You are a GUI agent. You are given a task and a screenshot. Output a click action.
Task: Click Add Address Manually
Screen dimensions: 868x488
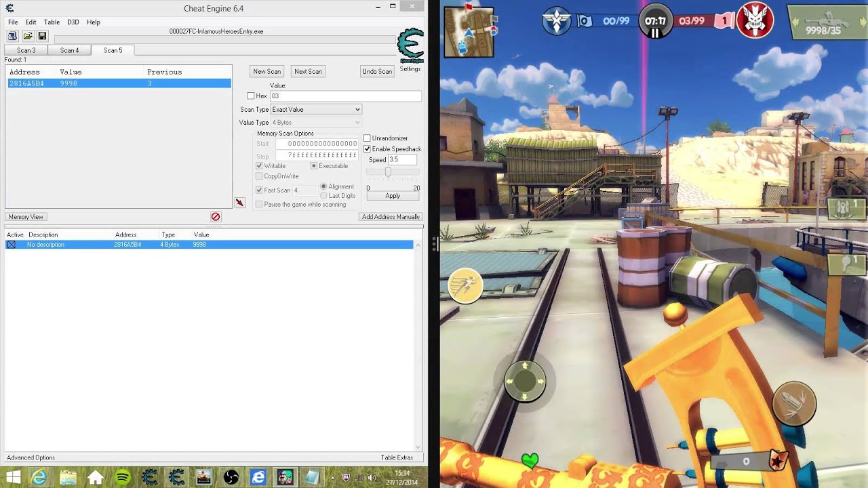(391, 217)
